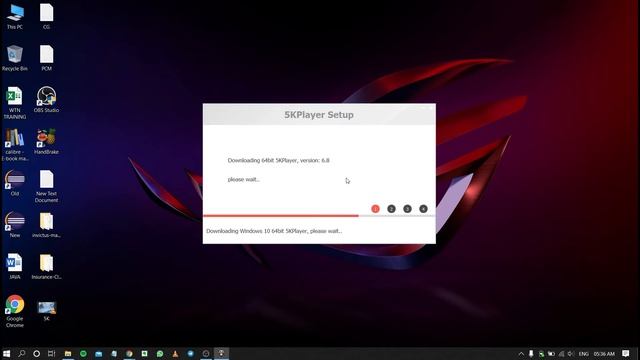This screenshot has width=640, height=360.
Task: Click the red download progress bar
Action: pos(281,216)
